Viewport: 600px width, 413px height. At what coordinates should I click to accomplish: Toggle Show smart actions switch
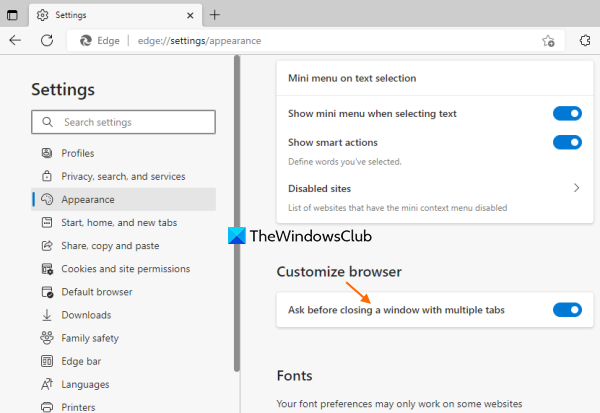[567, 142]
